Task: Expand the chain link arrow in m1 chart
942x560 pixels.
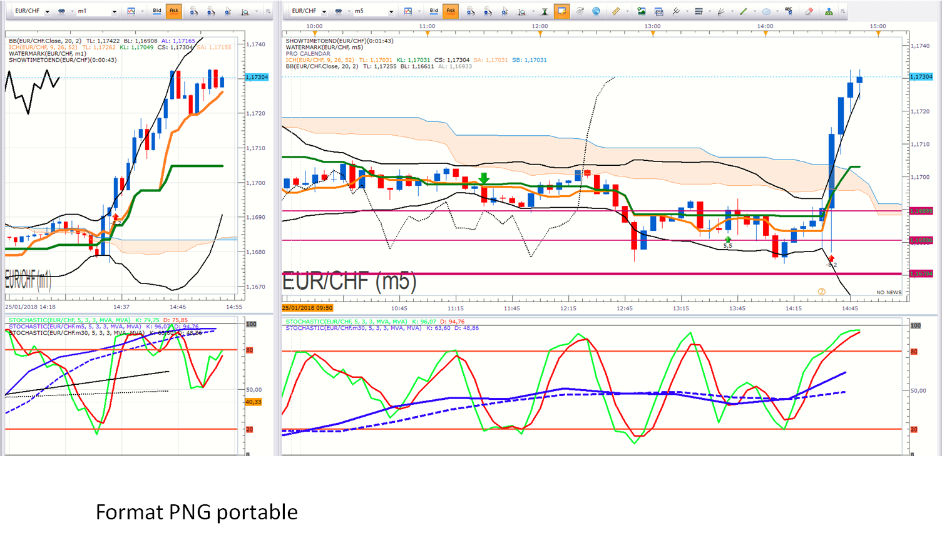Action: [x=72, y=11]
